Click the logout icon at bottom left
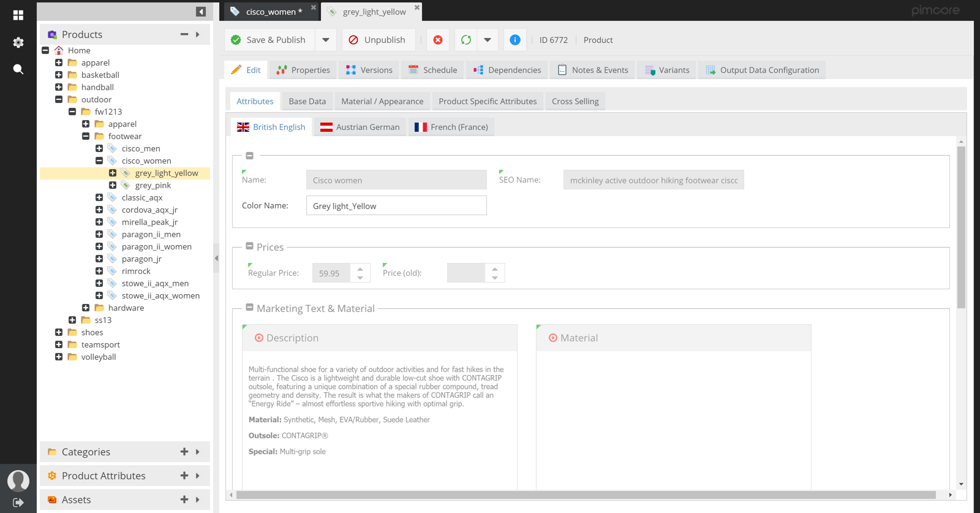Screen dimensions: 980x513 click(18, 503)
